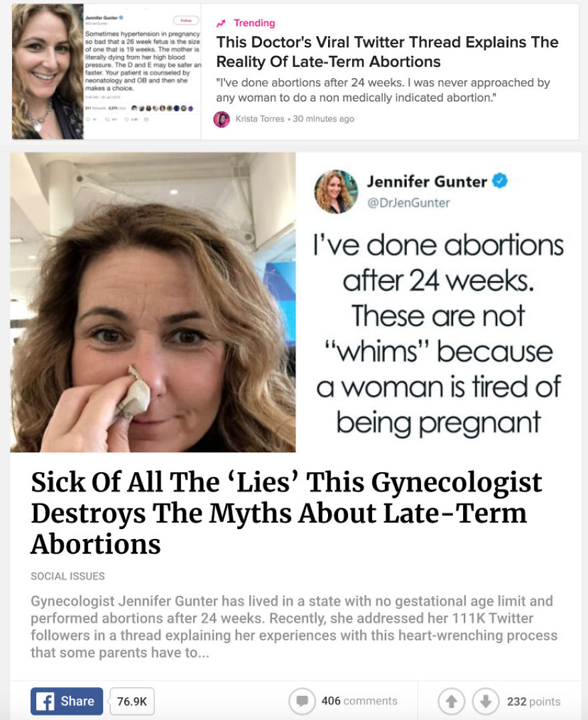This screenshot has height=720, width=588.
Task: Open the comments speech bubble icon
Action: pyautogui.click(x=302, y=701)
